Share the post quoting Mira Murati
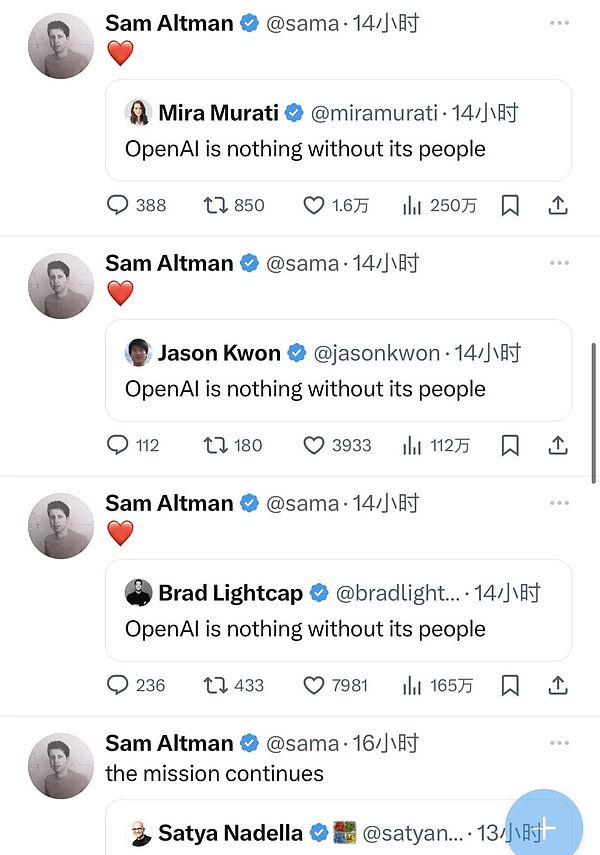 pos(558,205)
